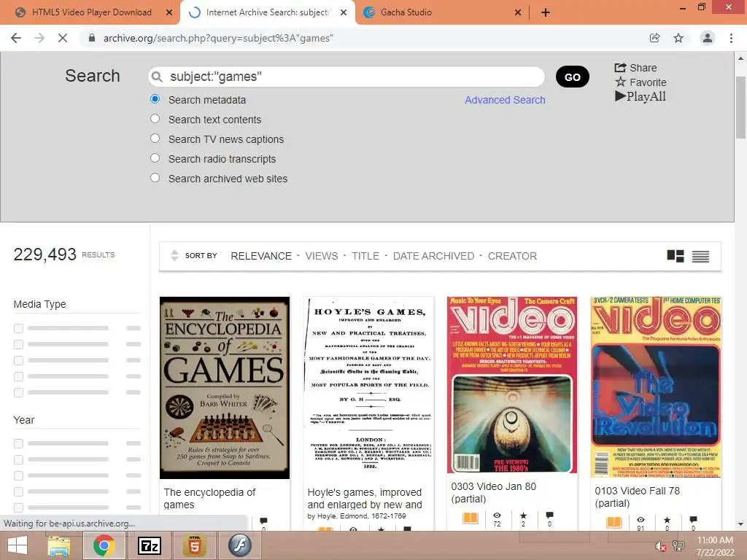Screen dimensions: 747x560
Task: Open 0303 Video Jan 80 title
Action: point(494,492)
